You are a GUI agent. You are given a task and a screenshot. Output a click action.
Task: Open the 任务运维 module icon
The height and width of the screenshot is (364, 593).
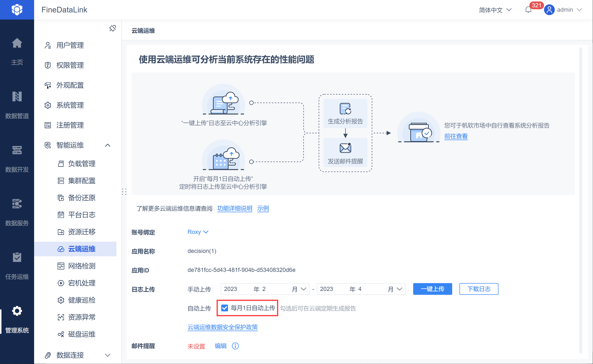point(17,258)
